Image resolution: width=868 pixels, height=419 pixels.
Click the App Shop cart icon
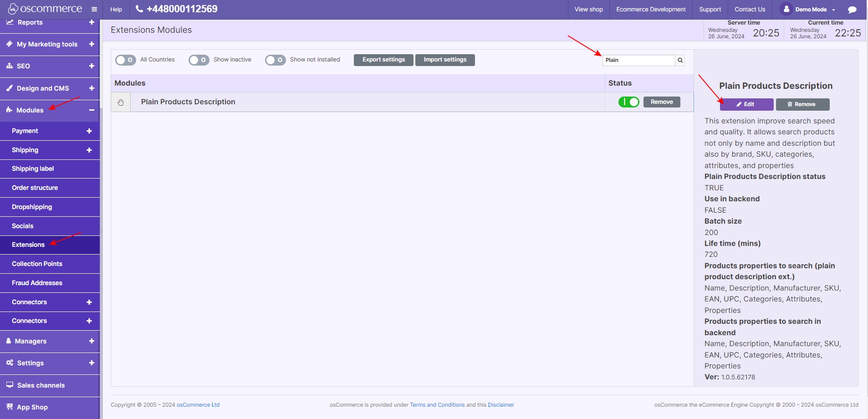click(10, 407)
